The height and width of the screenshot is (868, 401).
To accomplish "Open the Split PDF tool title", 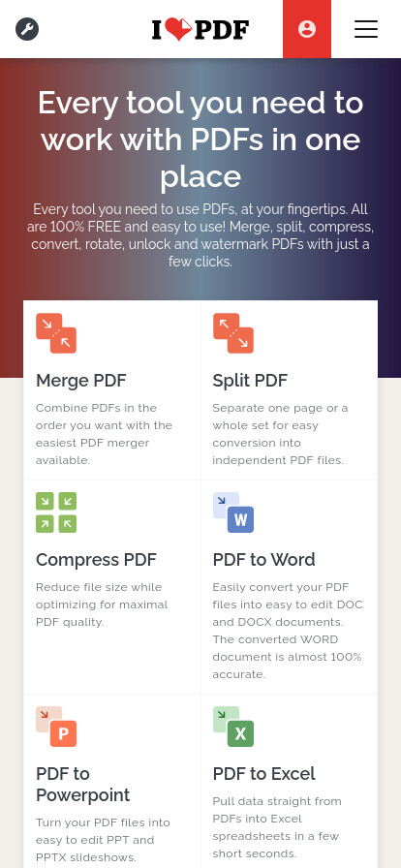I will click(x=250, y=381).
